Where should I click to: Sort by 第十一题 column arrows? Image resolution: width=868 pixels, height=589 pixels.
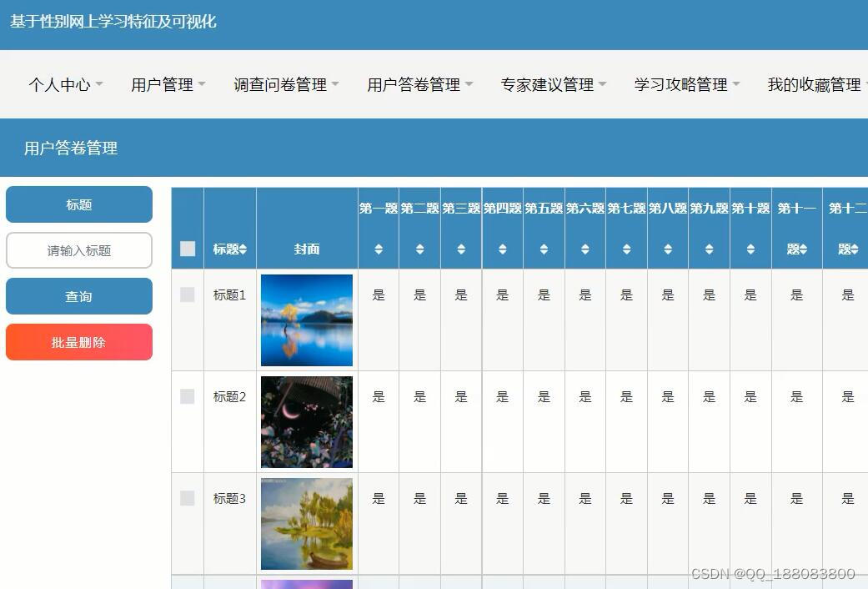(804, 249)
